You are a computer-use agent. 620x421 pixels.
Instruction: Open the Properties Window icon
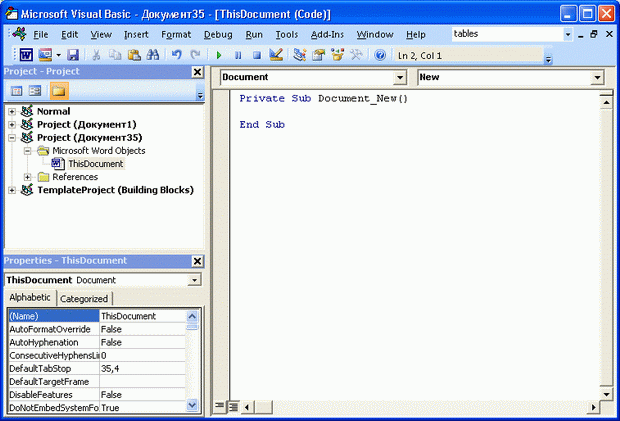pyautogui.click(x=318, y=55)
